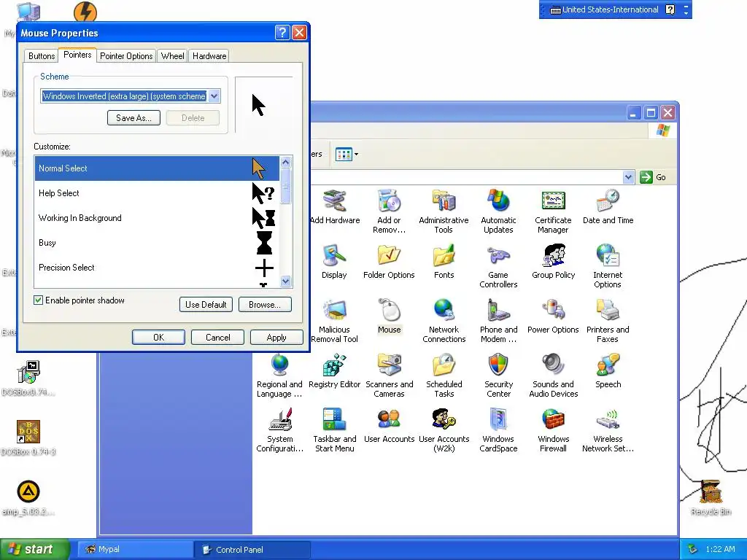Open Regional and Language icon
The height and width of the screenshot is (560, 747).
pyautogui.click(x=279, y=365)
